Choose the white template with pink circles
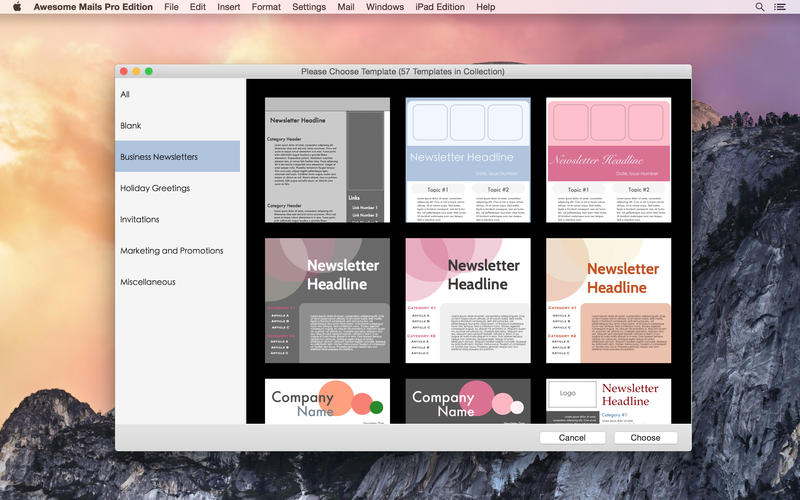The height and width of the screenshot is (500, 800). pos(468,300)
